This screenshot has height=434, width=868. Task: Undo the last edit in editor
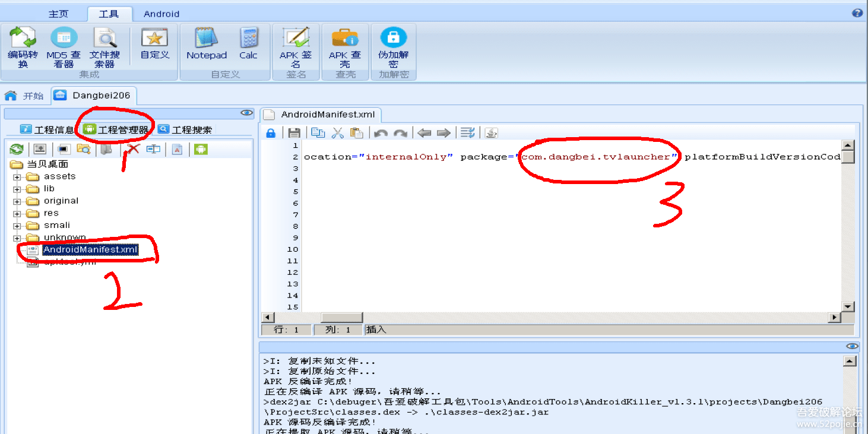(x=381, y=133)
